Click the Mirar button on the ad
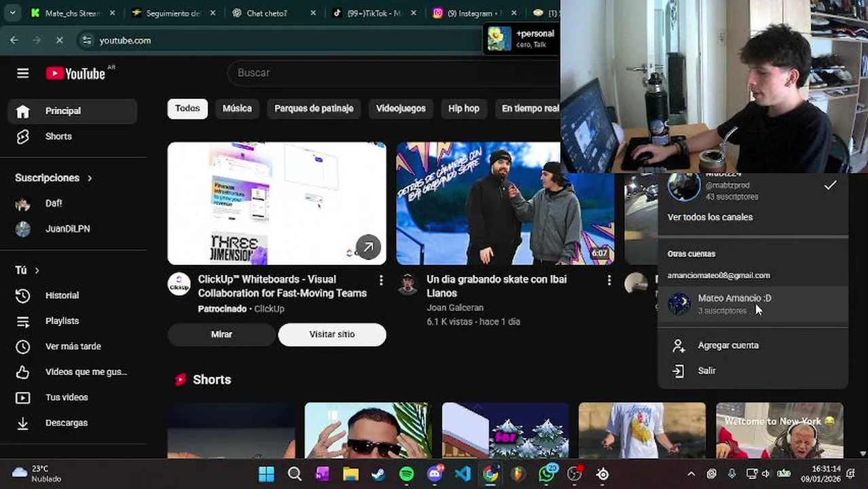Screen dimensions: 868x489 click(221, 335)
